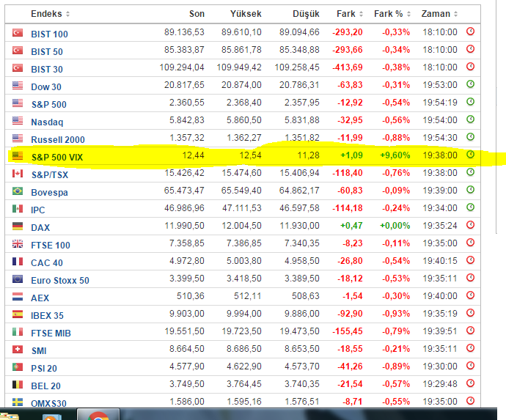Viewport: 506px width, 420px height.
Task: Open the AEX index link
Action: (x=40, y=298)
